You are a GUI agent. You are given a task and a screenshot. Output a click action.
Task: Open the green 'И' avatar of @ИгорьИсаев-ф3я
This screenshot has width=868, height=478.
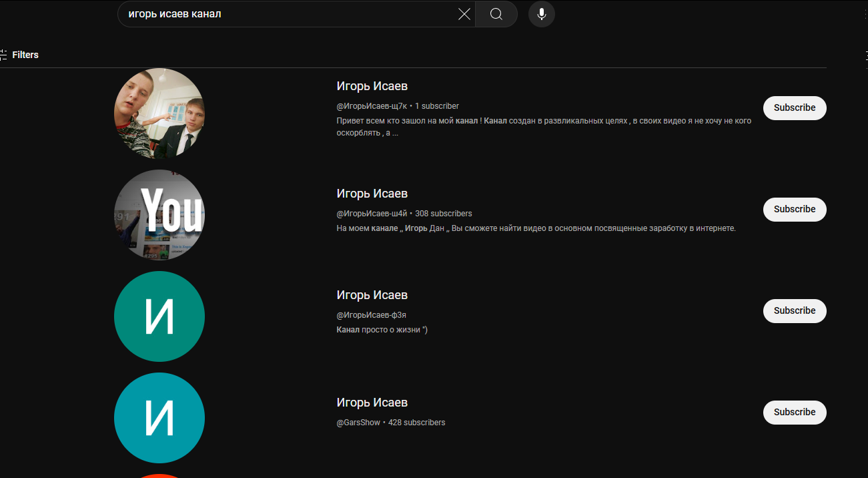click(159, 316)
